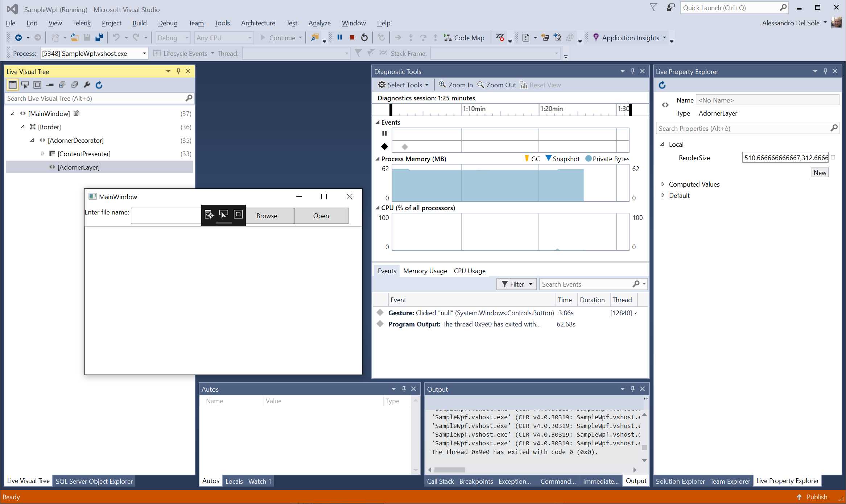Open the Code Map tool from the toolbar
The height and width of the screenshot is (504, 846).
click(464, 37)
